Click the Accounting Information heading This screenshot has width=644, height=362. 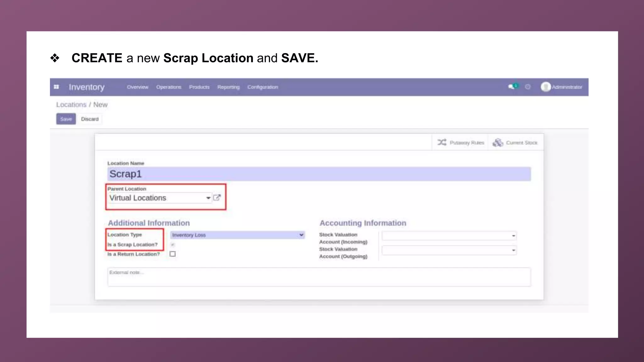(363, 223)
